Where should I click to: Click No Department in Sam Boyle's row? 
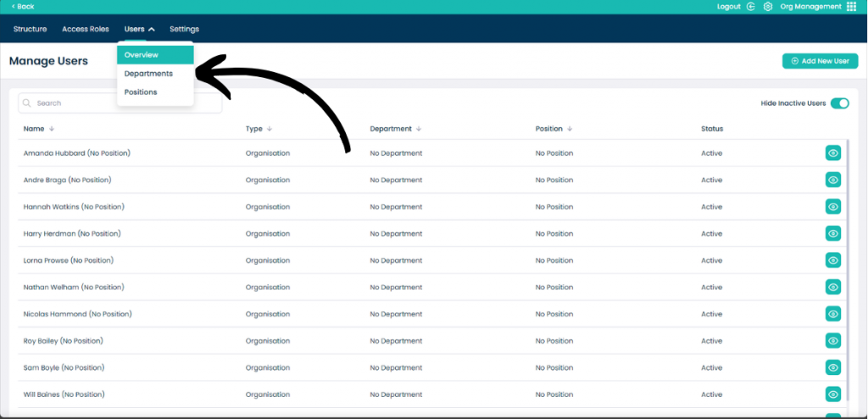[x=396, y=367]
